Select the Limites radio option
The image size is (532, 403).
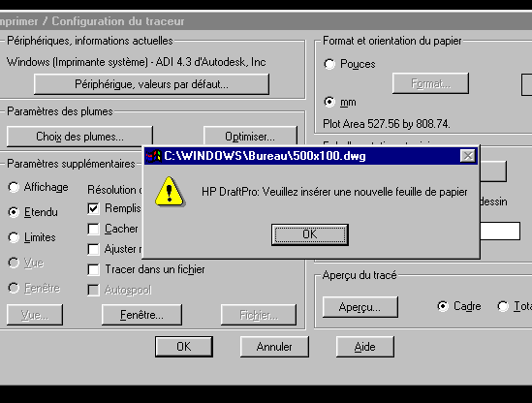pyautogui.click(x=14, y=237)
